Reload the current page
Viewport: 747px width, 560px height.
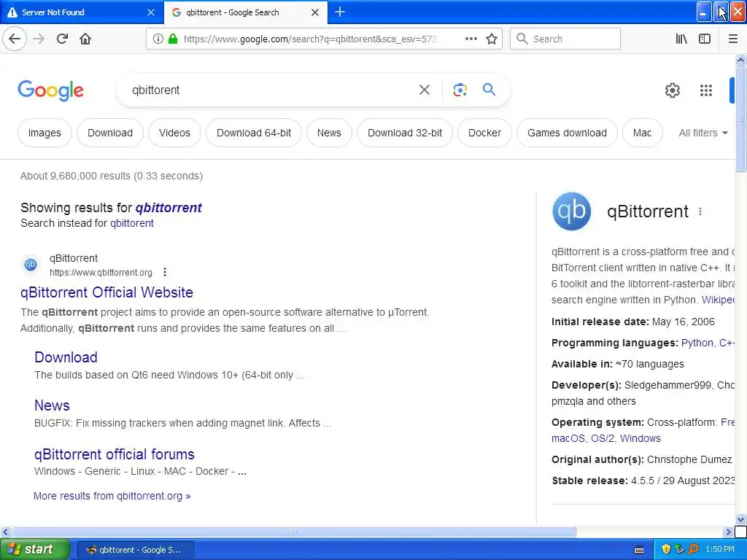pos(62,39)
